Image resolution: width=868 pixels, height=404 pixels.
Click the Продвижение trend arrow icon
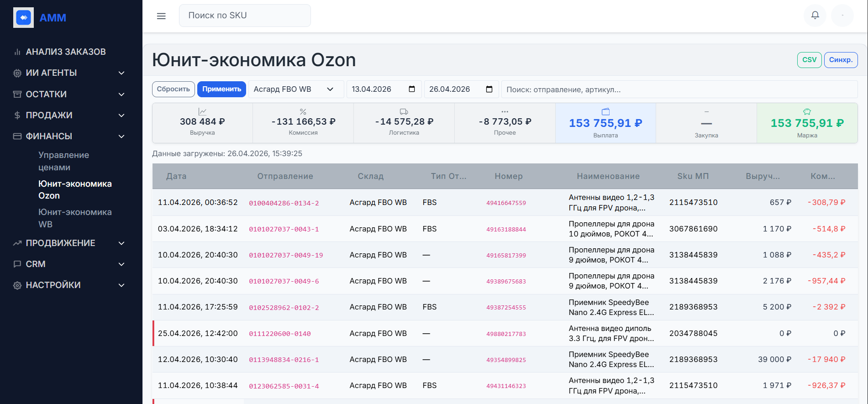(x=17, y=243)
